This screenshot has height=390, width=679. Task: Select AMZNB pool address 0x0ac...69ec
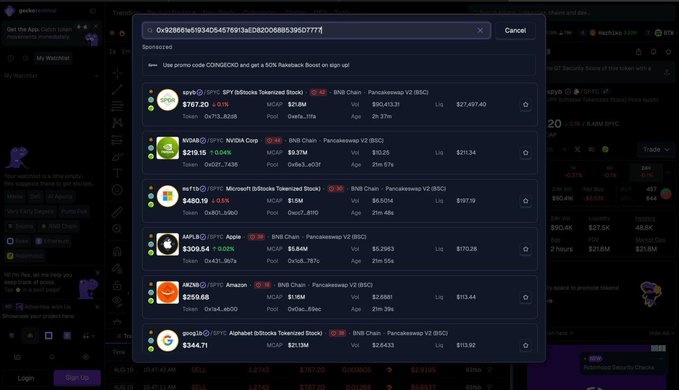pos(304,309)
